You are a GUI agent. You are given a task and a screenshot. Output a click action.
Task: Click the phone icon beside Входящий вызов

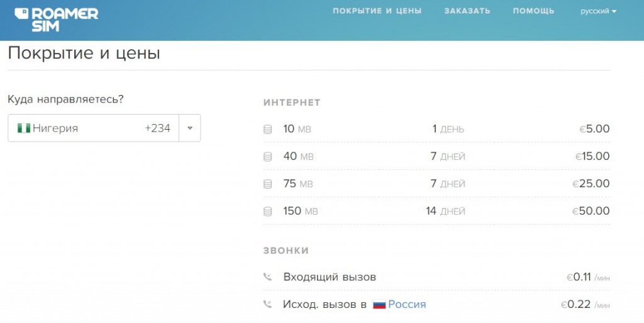click(268, 277)
